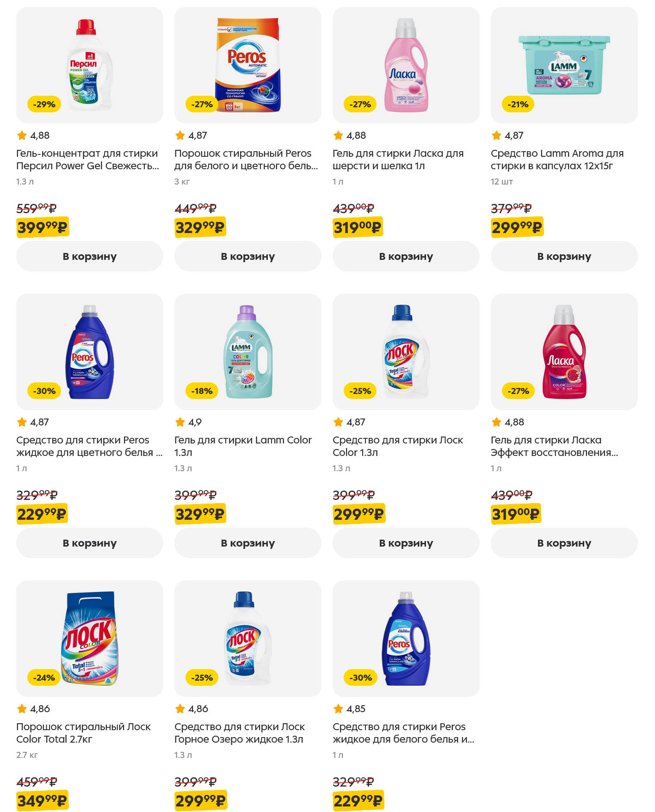Viewport: 655px width, 812px height.
Task: Open Peros Automatic powder bag image
Action: coord(247,65)
